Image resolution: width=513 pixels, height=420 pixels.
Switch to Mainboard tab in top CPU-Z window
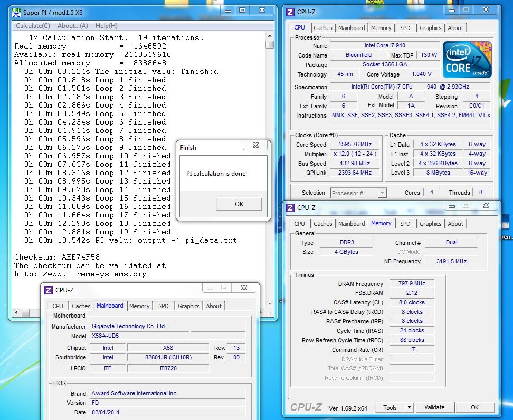[x=351, y=28]
